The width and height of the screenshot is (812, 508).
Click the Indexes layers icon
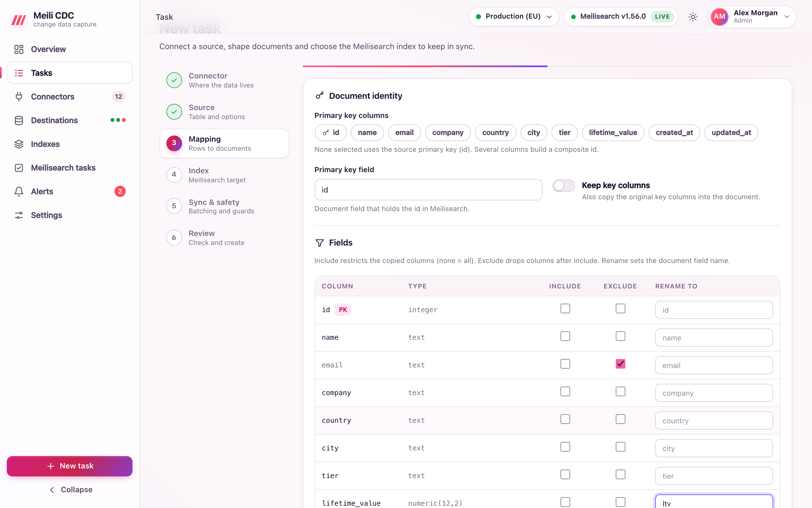tap(19, 144)
